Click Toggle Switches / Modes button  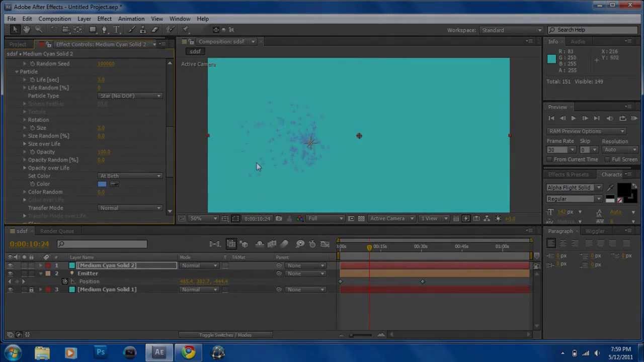tap(225, 335)
